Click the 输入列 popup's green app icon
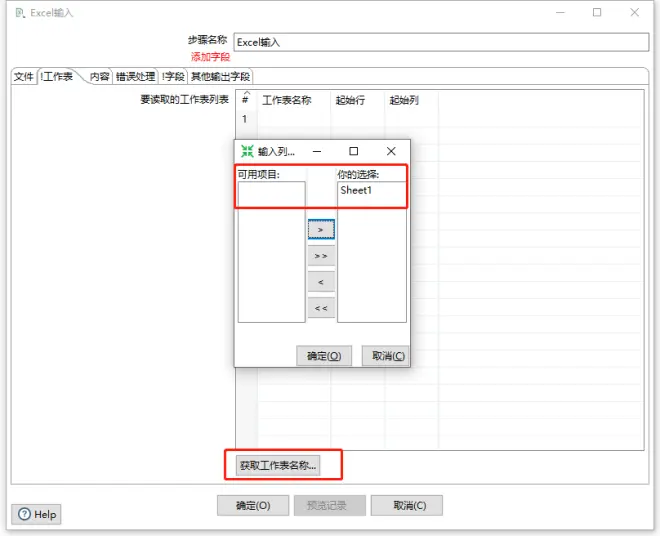Screen dimensions: 660x536 247,151
